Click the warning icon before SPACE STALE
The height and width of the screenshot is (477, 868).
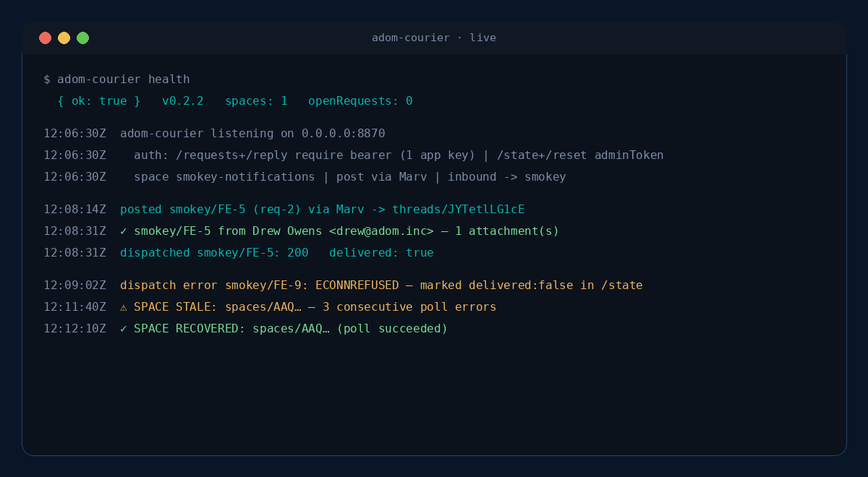[x=124, y=307]
